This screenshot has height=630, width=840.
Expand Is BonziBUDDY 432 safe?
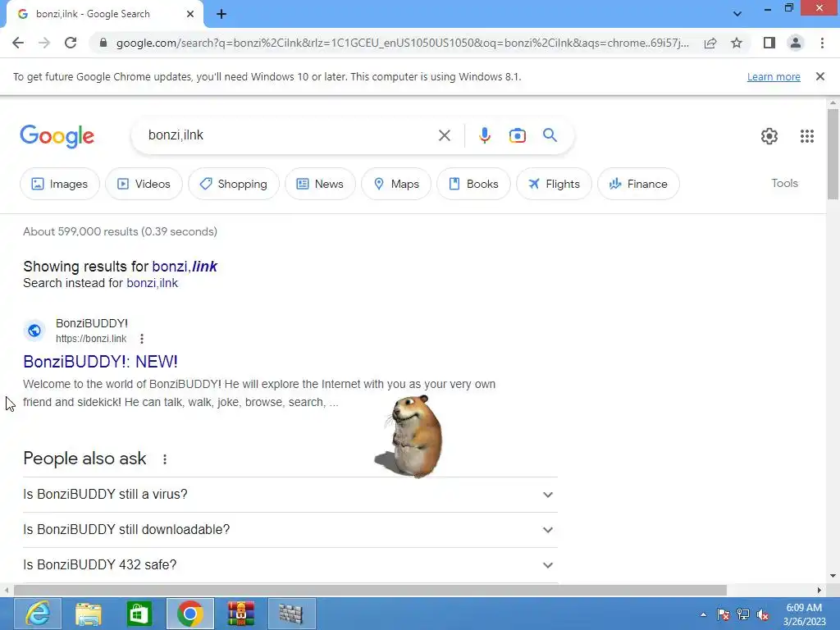pyautogui.click(x=290, y=565)
